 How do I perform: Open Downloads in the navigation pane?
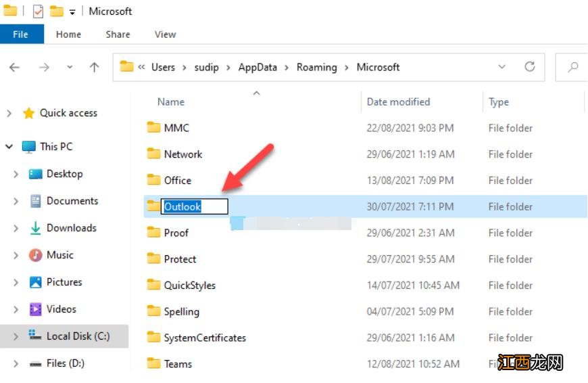(x=71, y=228)
